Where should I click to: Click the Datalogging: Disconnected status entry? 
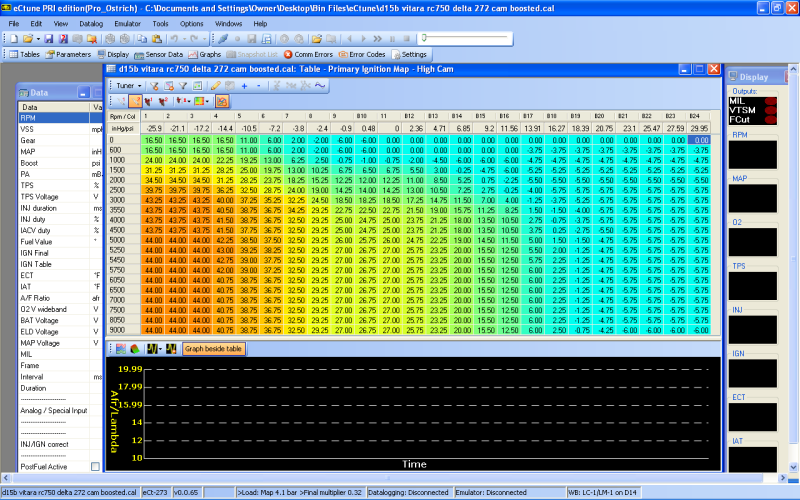coord(408,492)
